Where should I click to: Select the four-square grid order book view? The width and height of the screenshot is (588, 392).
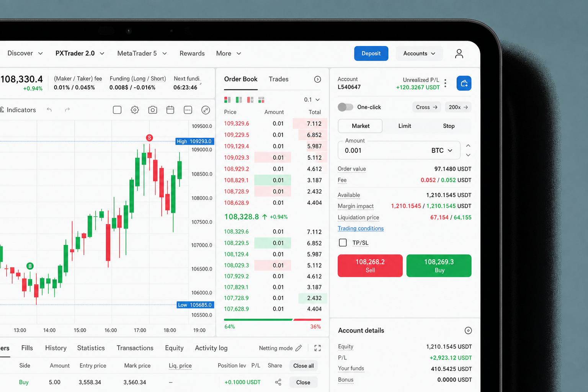point(261,100)
